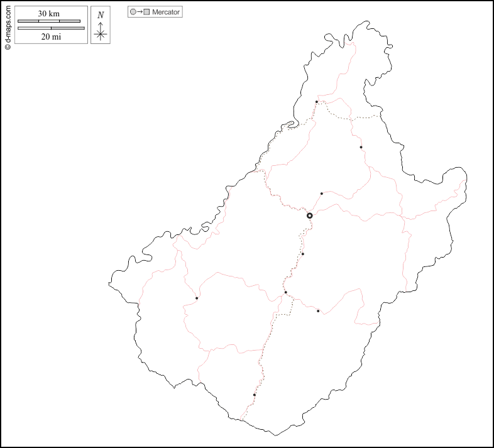Image resolution: width=494 pixels, height=448 pixels.
Task: Click the kilometer scale bar
Action: 49,21
